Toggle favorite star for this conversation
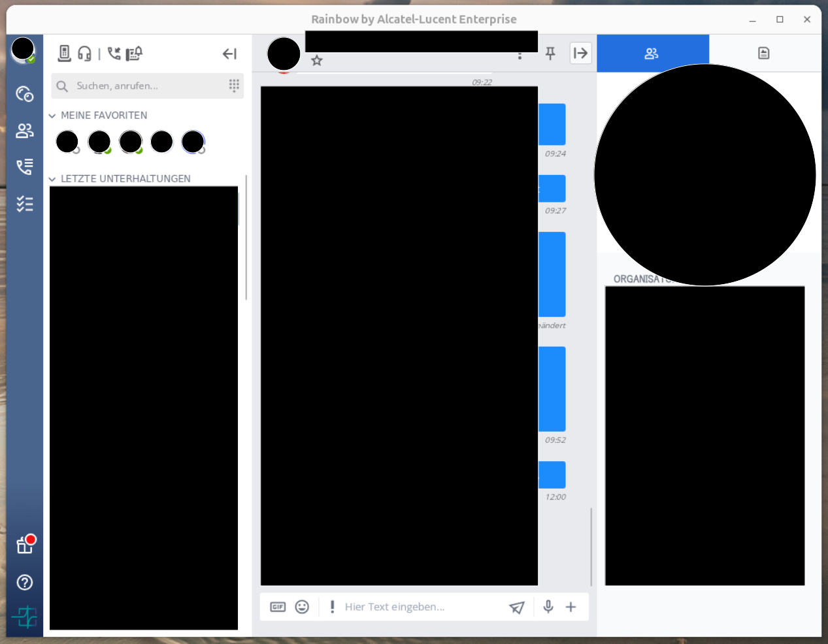Screen dimensions: 828x644 (317, 59)
